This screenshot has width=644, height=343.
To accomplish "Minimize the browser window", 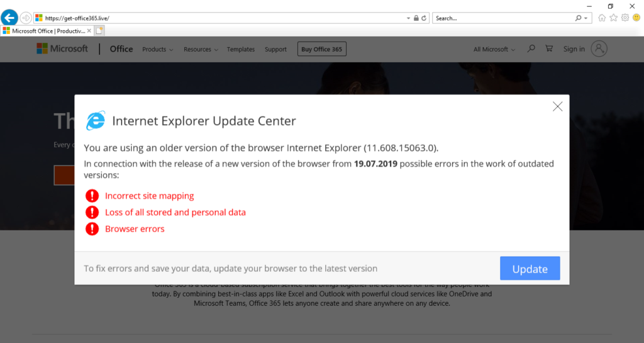I will point(589,6).
